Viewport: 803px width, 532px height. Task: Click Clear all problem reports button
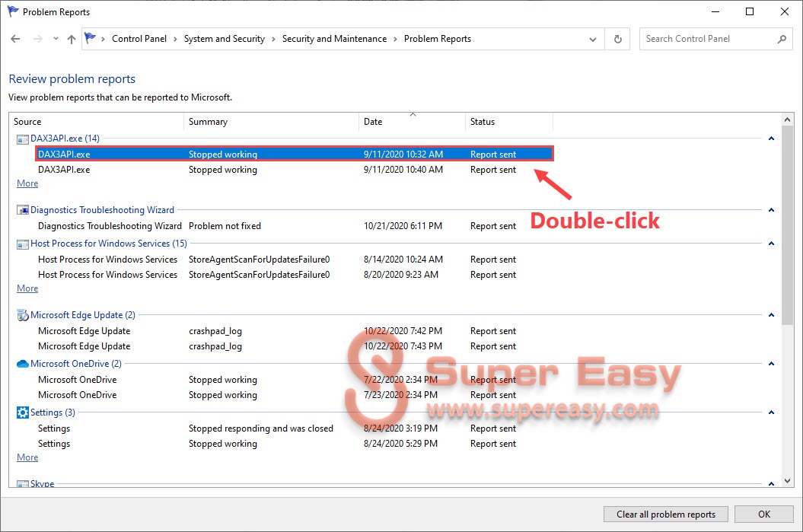[666, 514]
